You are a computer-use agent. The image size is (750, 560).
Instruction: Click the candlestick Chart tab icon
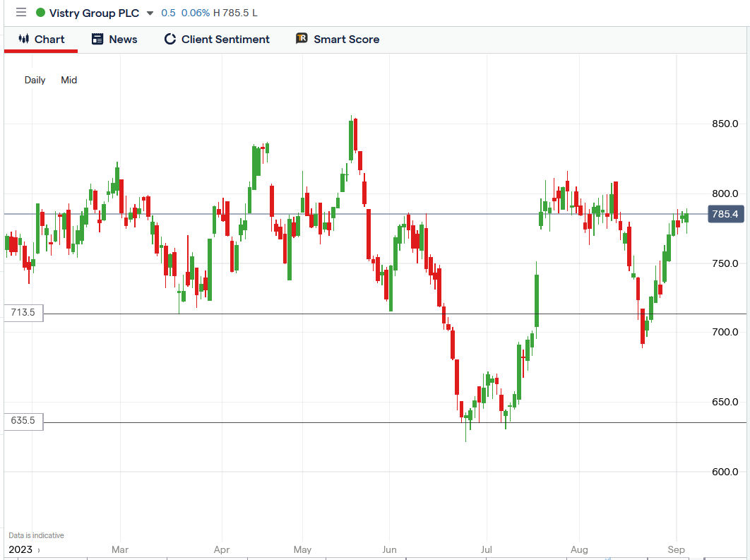[24, 39]
